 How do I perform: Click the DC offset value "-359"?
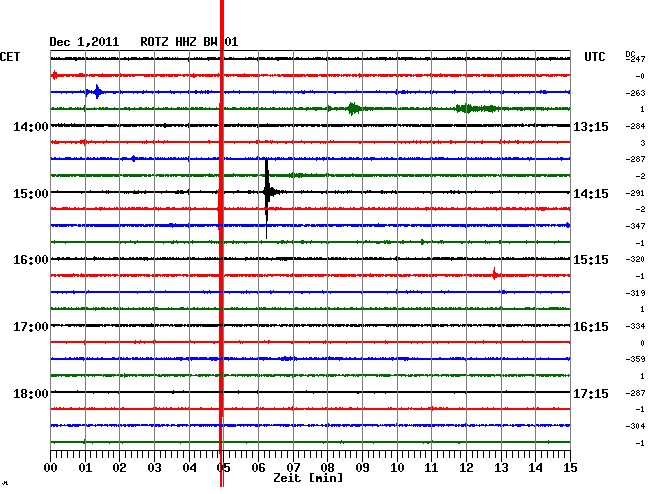click(635, 359)
